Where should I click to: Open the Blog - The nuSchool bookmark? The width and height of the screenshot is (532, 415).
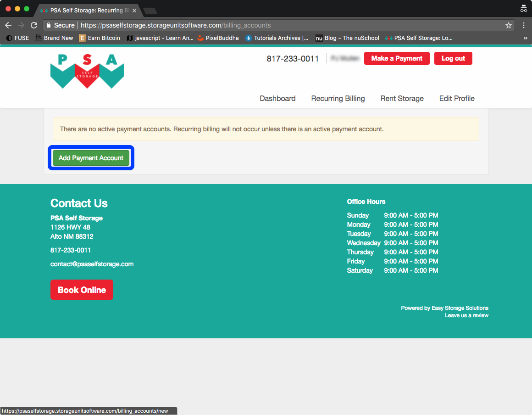[348, 38]
